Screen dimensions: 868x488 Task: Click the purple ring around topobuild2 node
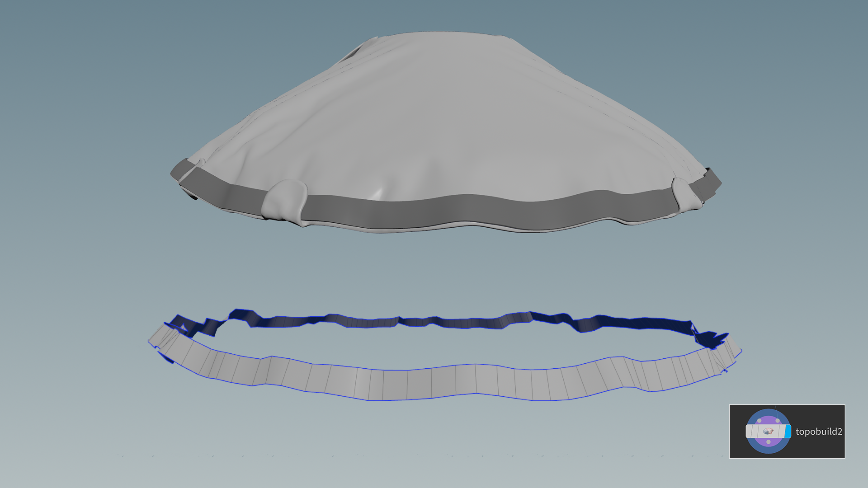(x=768, y=418)
